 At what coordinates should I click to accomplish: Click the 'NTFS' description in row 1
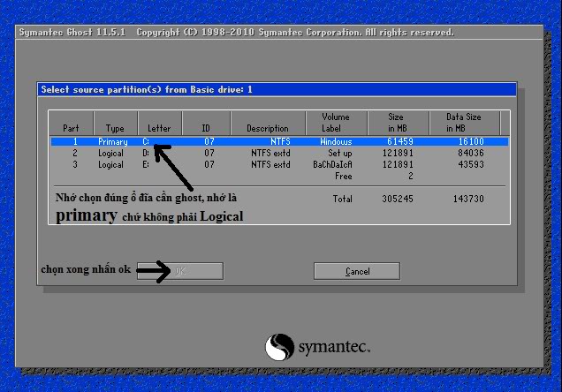click(x=280, y=142)
